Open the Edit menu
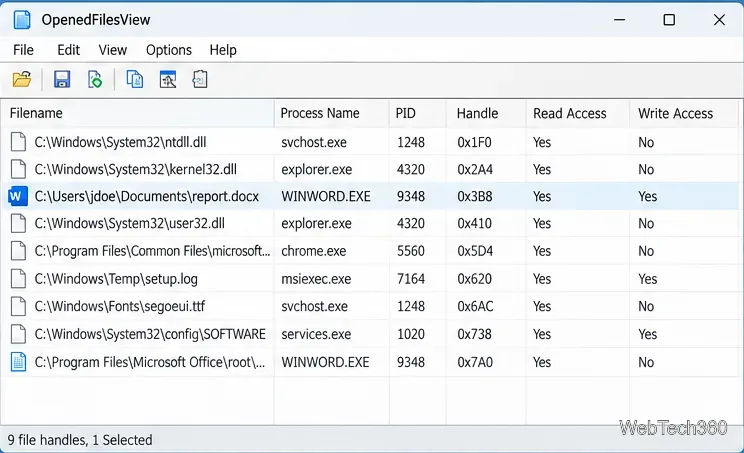The image size is (744, 453). [x=68, y=50]
